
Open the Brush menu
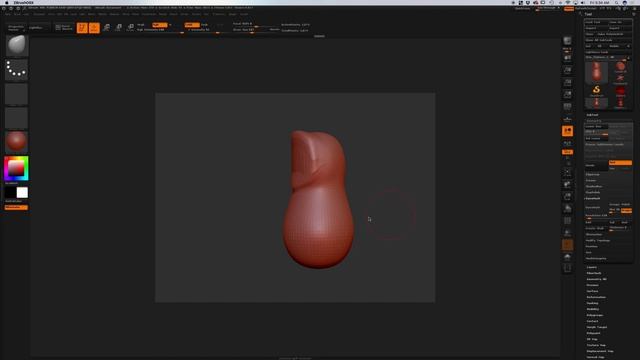point(17,14)
